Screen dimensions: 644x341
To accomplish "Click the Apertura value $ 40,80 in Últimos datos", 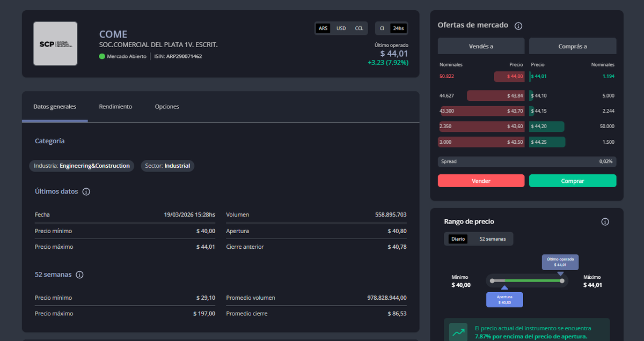I will (397, 231).
